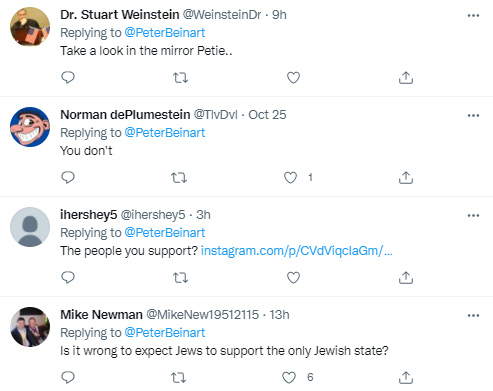
Task: Retweet ihershey5's reply
Action: [180, 278]
